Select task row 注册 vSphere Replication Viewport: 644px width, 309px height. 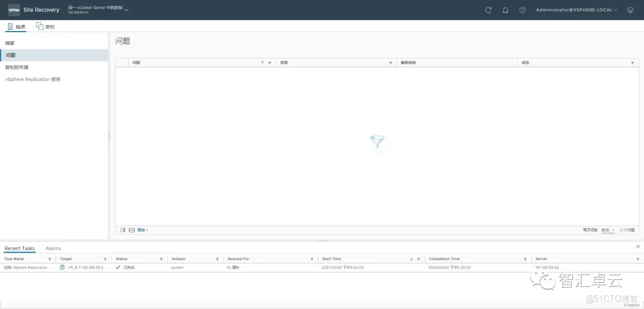(x=322, y=267)
